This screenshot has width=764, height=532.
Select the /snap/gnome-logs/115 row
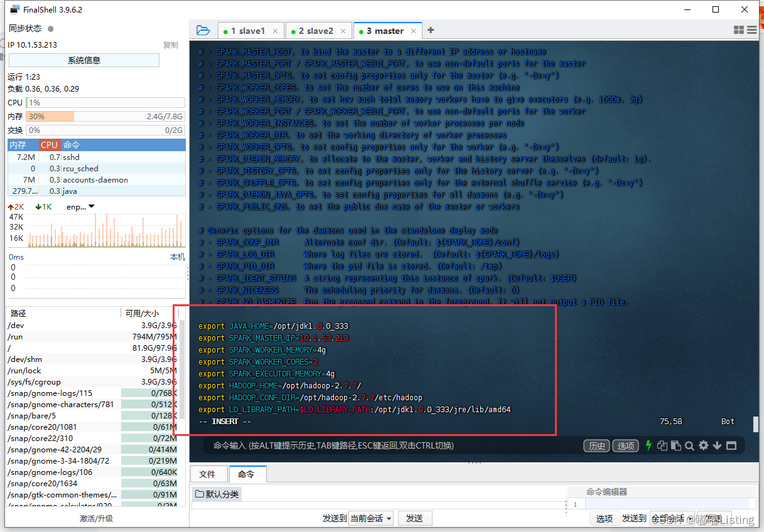[x=93, y=393]
